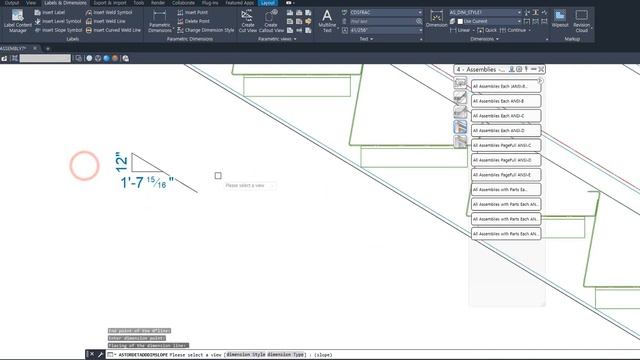The height and width of the screenshot is (360, 640).
Task: Click the Linear dimension tool
Action: (460, 30)
